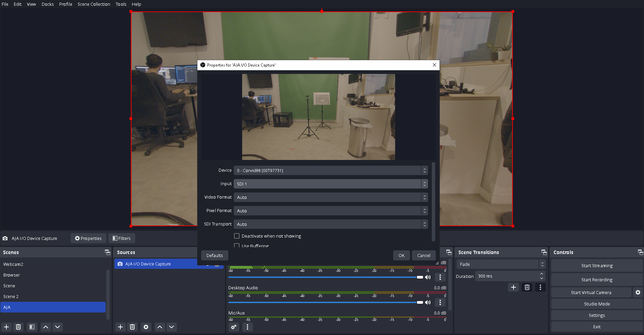Click the Start Recording button
This screenshot has width=644, height=335.
point(597,280)
